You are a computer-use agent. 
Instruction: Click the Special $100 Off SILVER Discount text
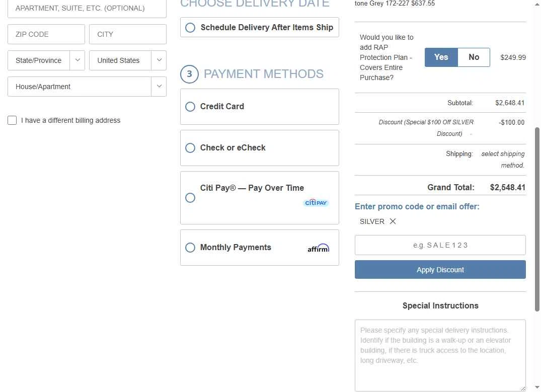pos(426,128)
